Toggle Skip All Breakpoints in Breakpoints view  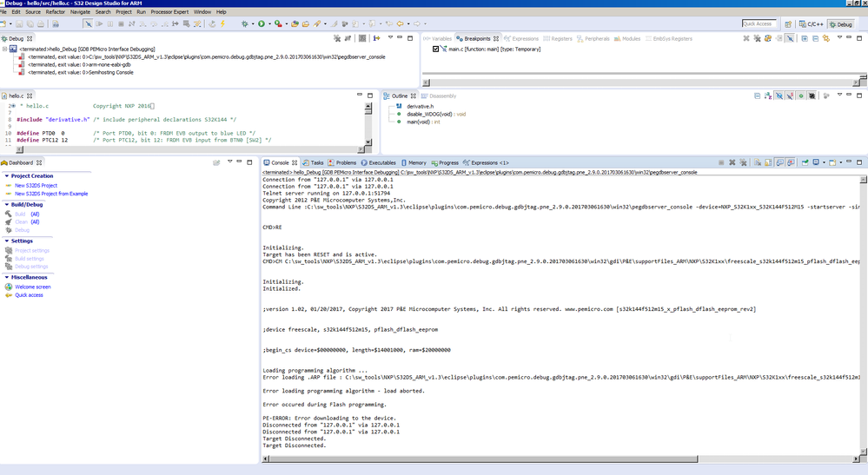point(790,38)
